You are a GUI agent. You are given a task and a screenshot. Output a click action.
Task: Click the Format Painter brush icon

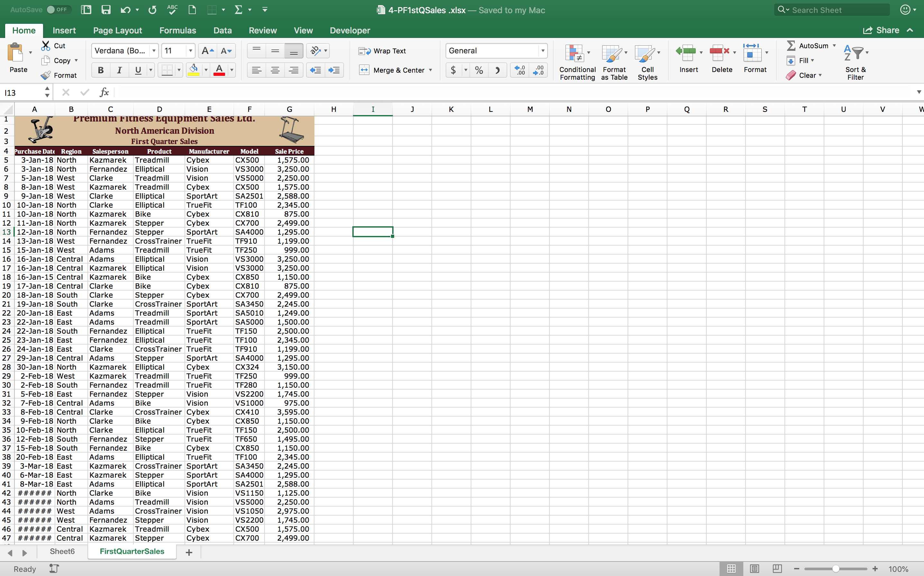coord(46,76)
